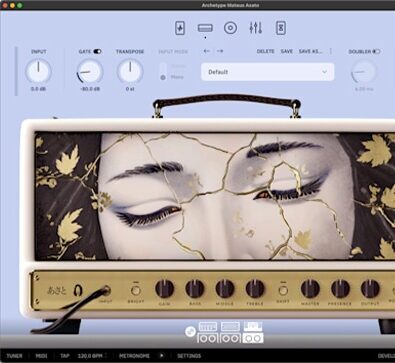Select the highlighted third amp type

tap(253, 333)
